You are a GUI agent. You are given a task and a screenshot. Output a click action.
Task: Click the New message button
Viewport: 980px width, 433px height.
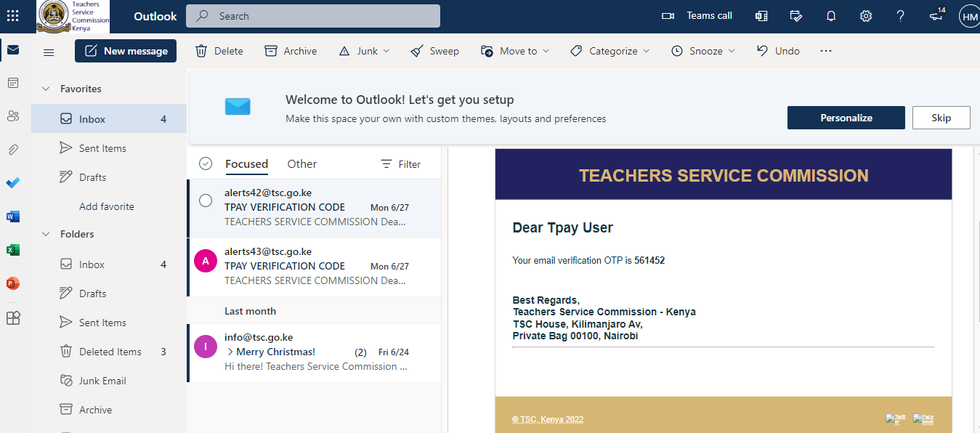pyautogui.click(x=126, y=51)
